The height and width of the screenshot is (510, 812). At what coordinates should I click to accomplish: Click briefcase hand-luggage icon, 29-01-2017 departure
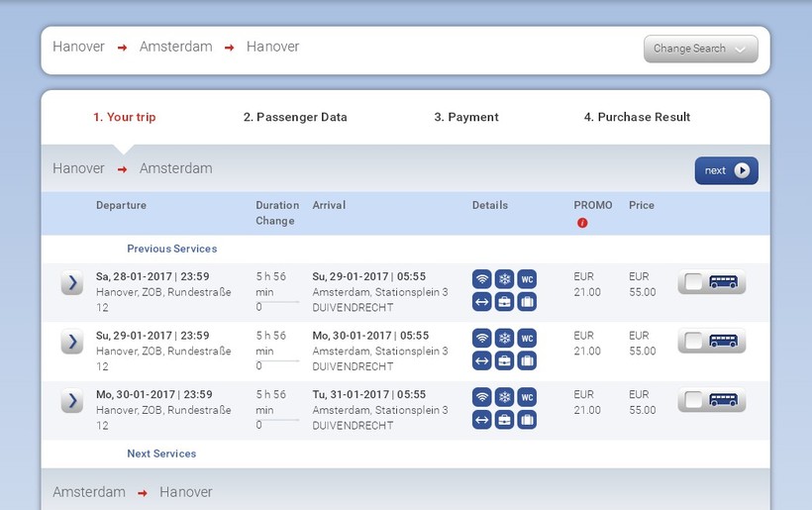point(505,360)
